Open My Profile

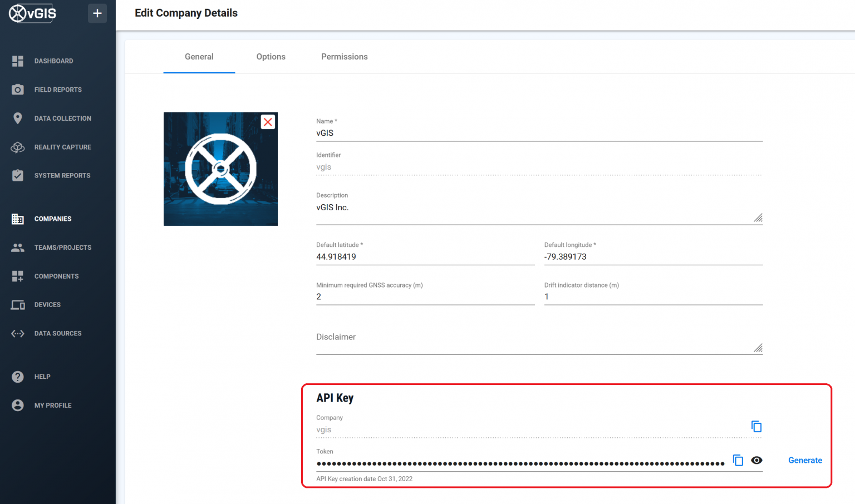click(52, 405)
